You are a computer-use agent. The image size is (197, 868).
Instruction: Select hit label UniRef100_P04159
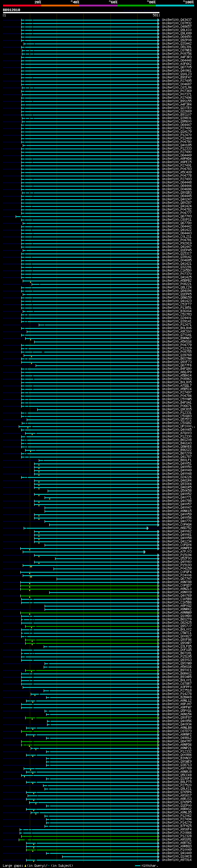click(x=177, y=569)
